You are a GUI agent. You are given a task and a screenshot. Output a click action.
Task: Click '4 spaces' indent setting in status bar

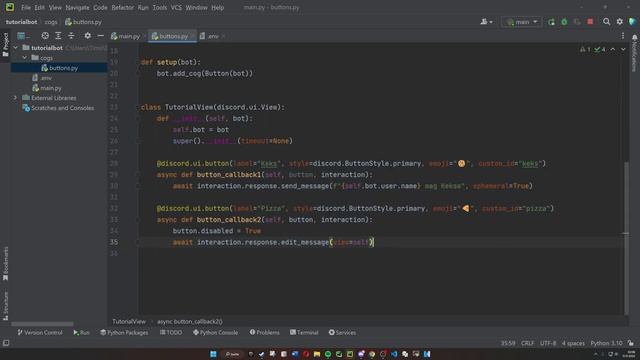click(573, 343)
